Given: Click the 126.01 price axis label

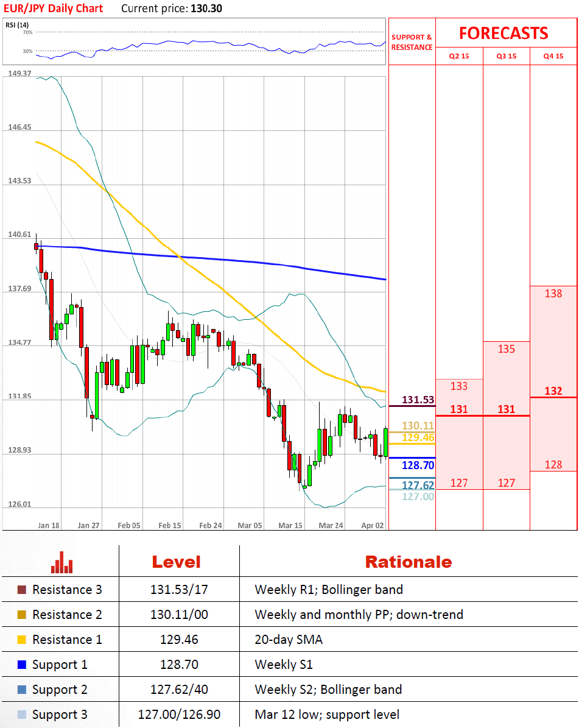Looking at the screenshot, I should click(19, 504).
